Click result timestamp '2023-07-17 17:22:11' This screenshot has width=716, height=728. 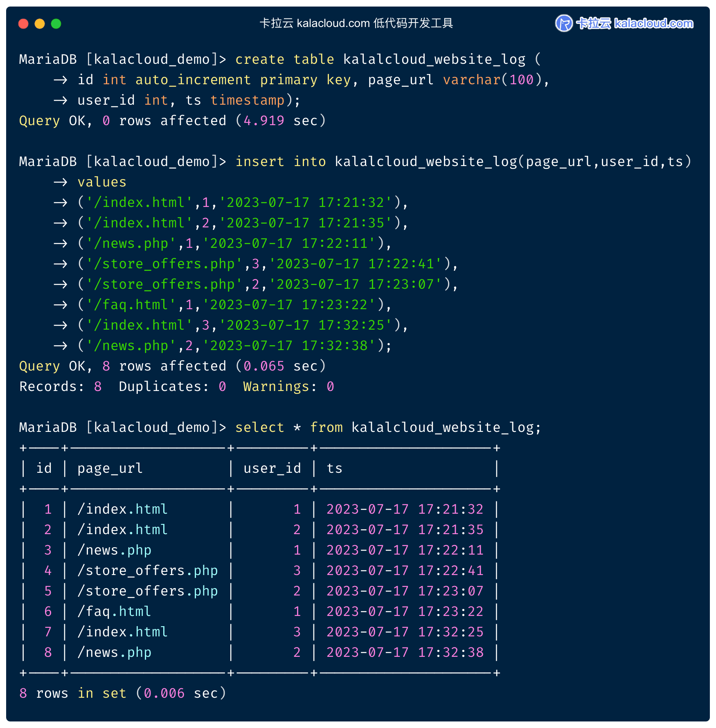tap(405, 550)
